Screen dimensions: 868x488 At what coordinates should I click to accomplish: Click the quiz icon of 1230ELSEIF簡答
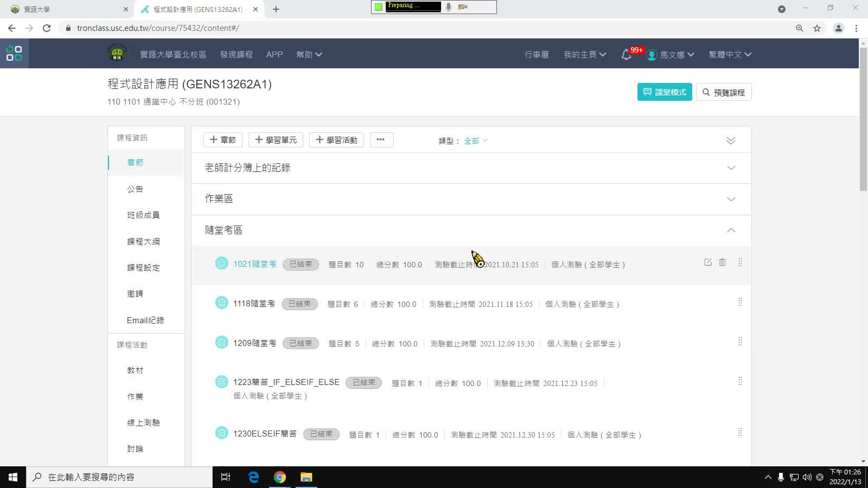(221, 433)
